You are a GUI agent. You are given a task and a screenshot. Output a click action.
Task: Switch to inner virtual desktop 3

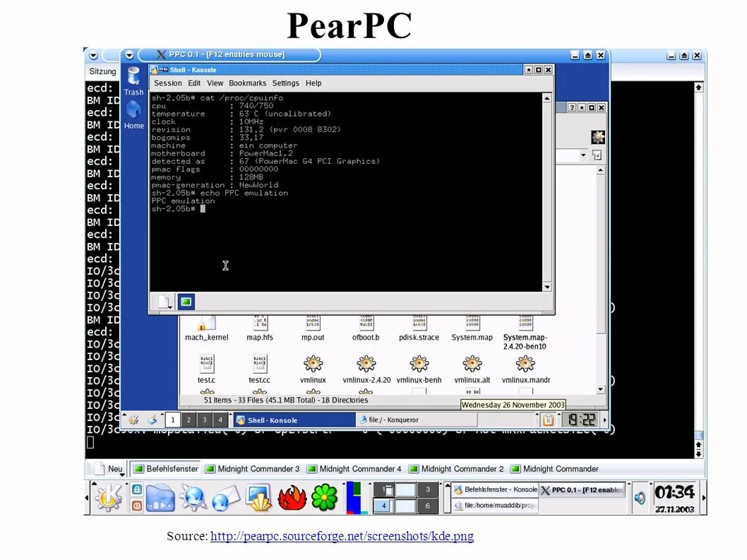click(x=204, y=420)
